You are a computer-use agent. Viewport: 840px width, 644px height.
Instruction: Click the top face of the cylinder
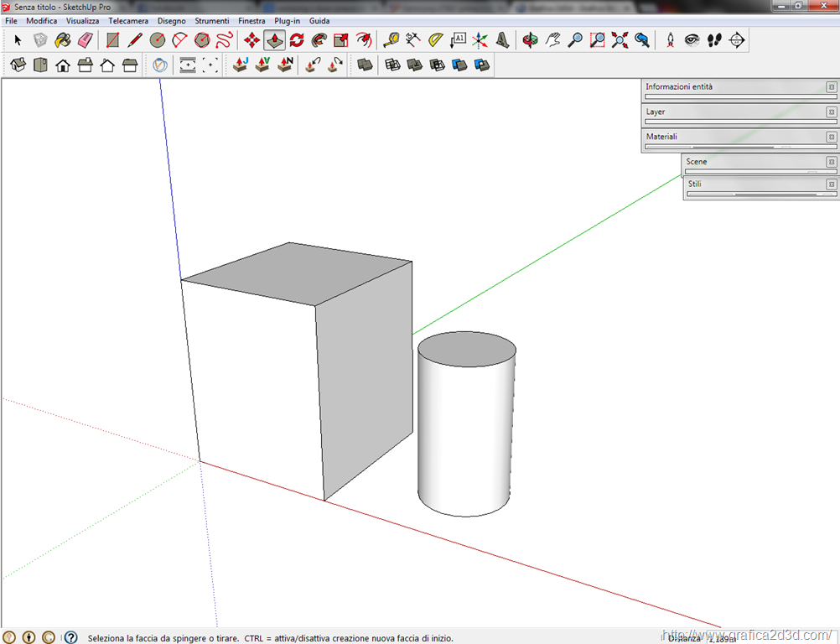(467, 349)
